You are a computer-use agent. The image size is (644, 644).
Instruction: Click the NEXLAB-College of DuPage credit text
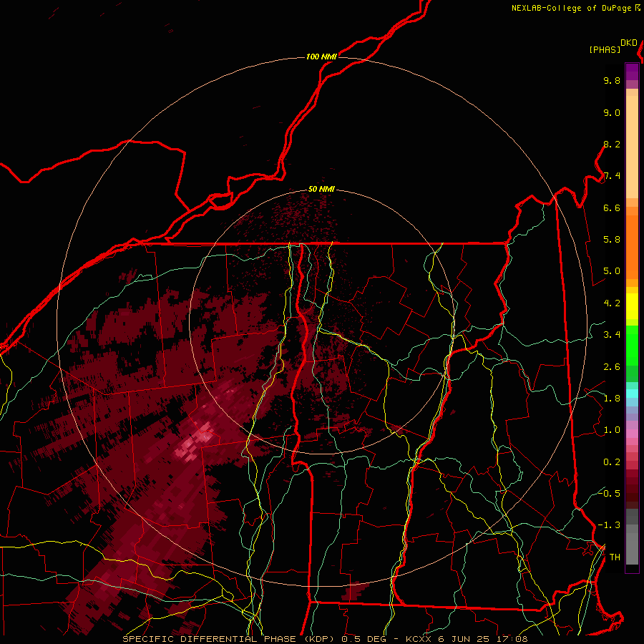pos(571,8)
